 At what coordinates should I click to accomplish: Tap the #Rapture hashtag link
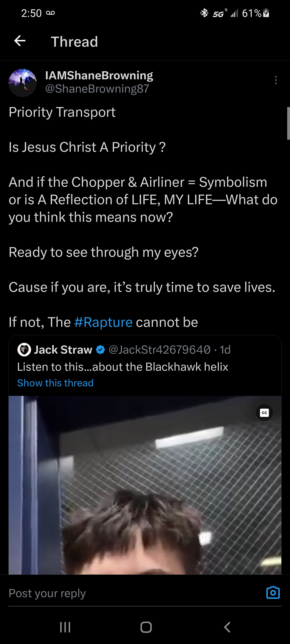coord(103,322)
